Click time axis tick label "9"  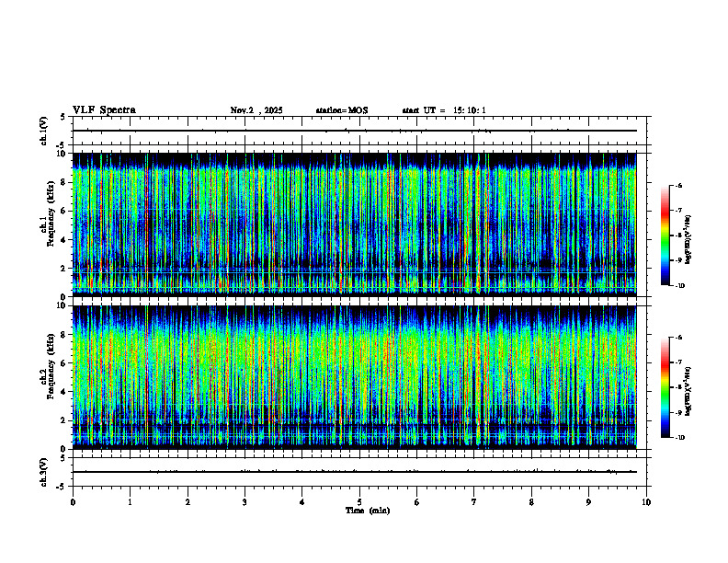[588, 502]
